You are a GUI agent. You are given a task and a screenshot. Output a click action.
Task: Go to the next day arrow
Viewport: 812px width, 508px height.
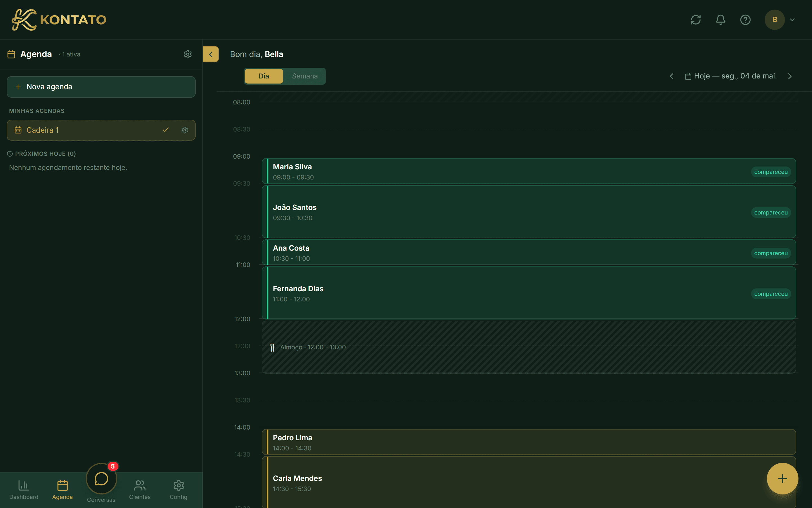(x=790, y=76)
